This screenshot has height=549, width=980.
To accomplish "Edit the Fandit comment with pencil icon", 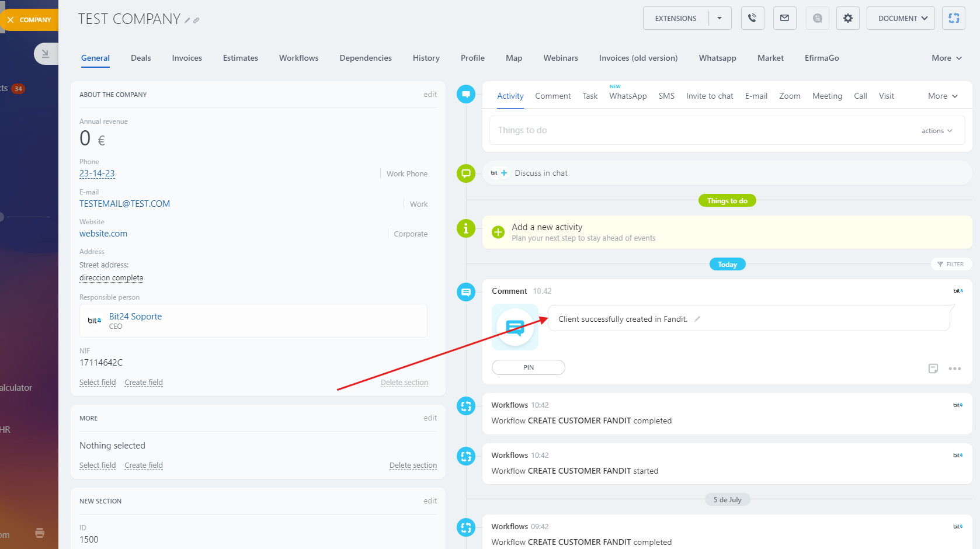I will [x=697, y=319].
